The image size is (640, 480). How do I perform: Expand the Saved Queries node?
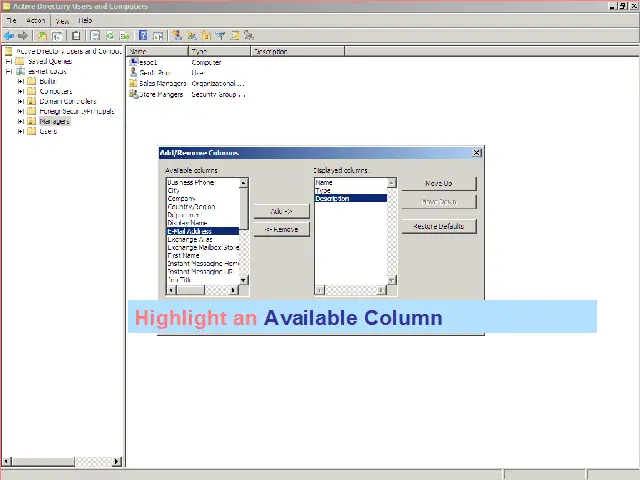(9, 62)
